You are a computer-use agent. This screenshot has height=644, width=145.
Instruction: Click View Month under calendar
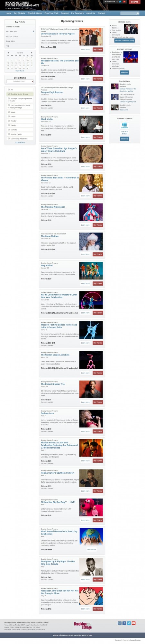[x=20, y=71]
